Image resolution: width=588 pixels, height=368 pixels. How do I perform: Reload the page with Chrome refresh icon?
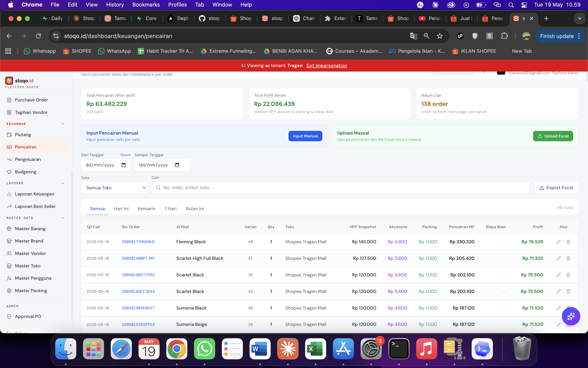(38, 36)
